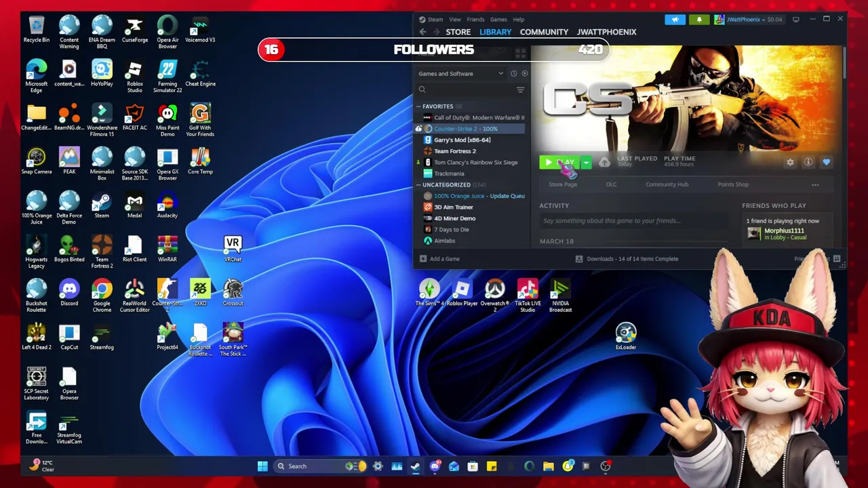
Task: Open the Play button dropdown arrow
Action: (x=586, y=163)
